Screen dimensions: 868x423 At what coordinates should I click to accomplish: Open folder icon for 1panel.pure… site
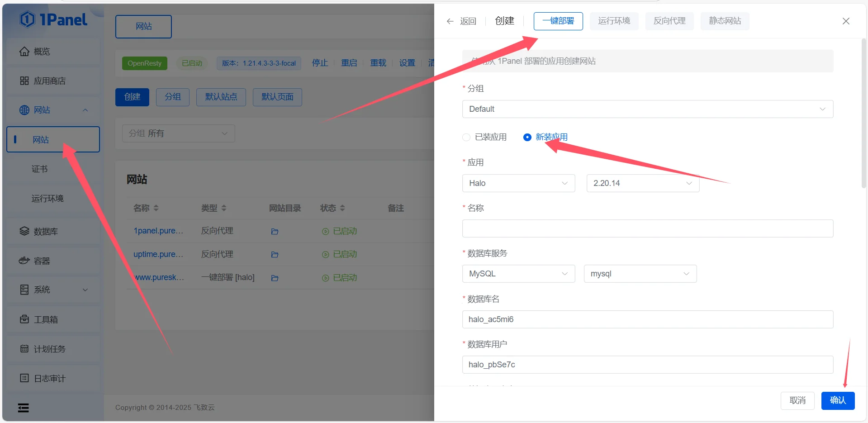pyautogui.click(x=275, y=232)
